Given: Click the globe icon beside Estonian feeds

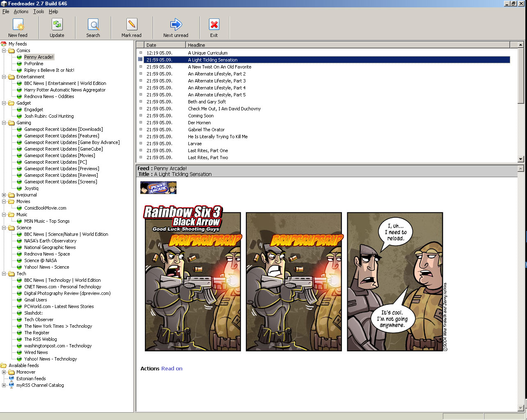Looking at the screenshot, I should (x=11, y=379).
